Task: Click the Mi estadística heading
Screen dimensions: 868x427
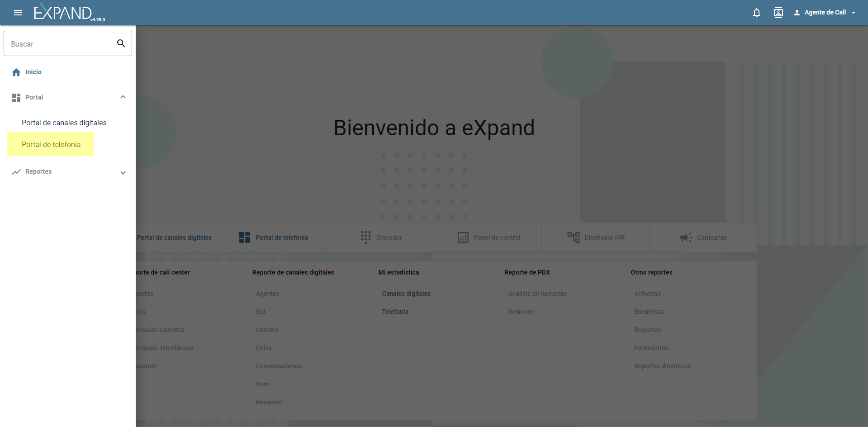Action: pyautogui.click(x=399, y=272)
